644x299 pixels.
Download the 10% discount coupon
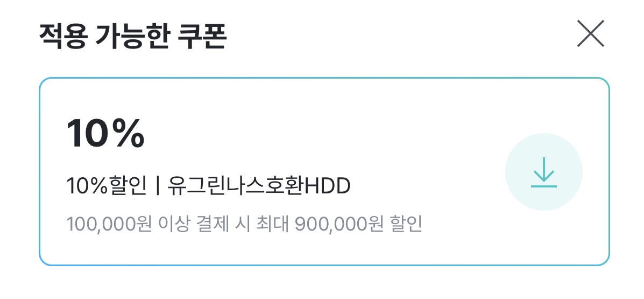coord(543,172)
